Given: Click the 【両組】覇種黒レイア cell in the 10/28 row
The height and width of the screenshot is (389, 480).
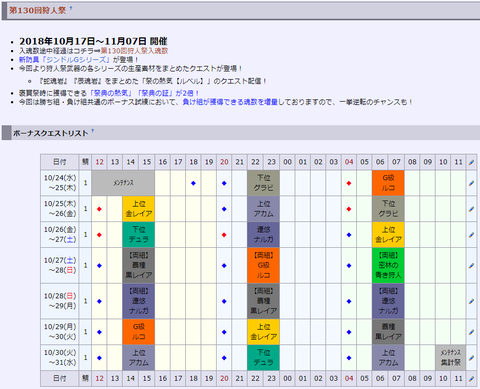Looking at the screenshot, I should click(x=263, y=301).
